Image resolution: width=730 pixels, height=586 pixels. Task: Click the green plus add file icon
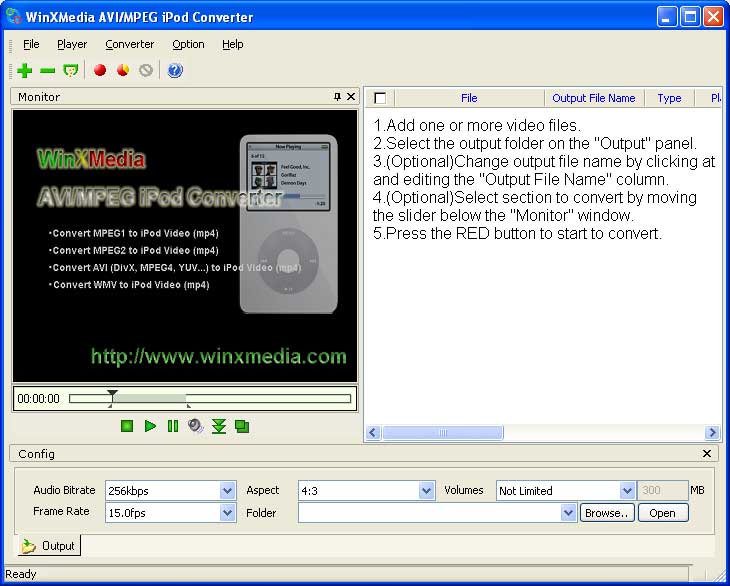coord(25,71)
